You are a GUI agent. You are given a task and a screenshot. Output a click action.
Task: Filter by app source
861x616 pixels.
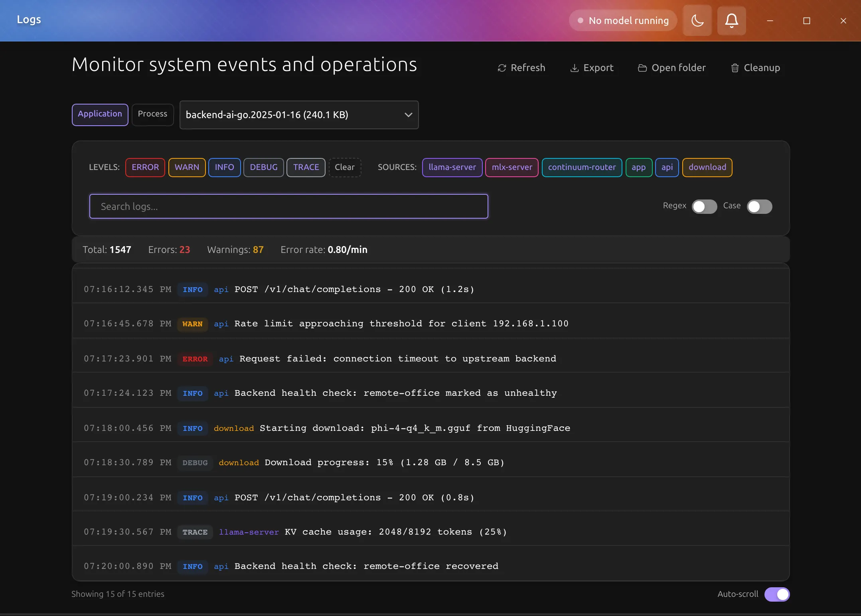coord(639,167)
